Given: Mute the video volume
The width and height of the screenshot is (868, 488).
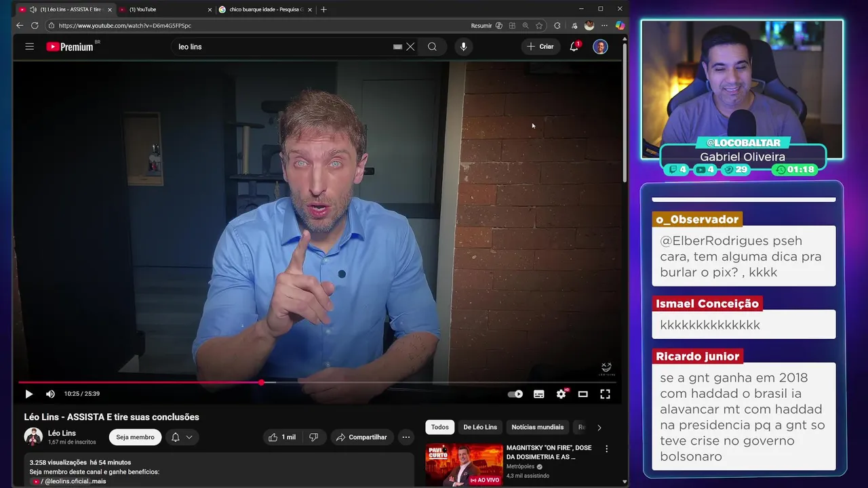Looking at the screenshot, I should point(50,394).
